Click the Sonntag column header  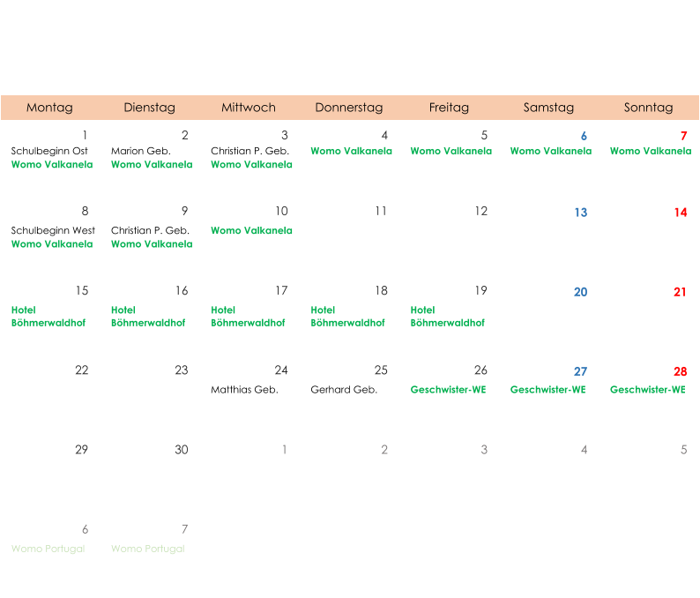click(x=648, y=108)
